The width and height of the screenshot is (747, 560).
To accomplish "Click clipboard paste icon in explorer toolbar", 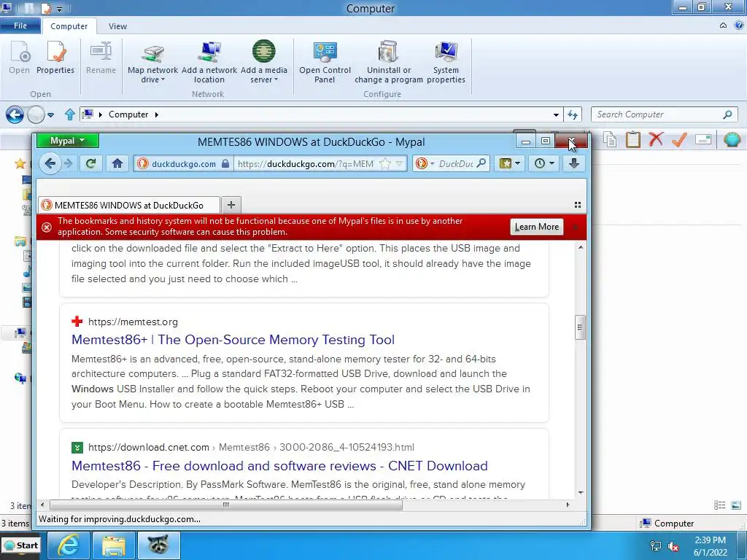I will 632,139.
